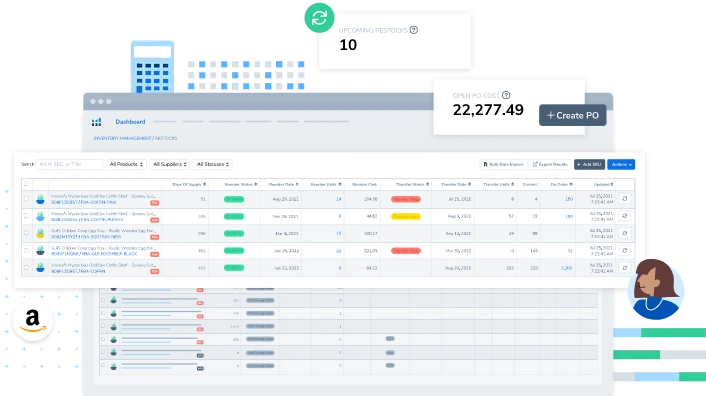Switch to the Dashboard tab

coord(130,122)
